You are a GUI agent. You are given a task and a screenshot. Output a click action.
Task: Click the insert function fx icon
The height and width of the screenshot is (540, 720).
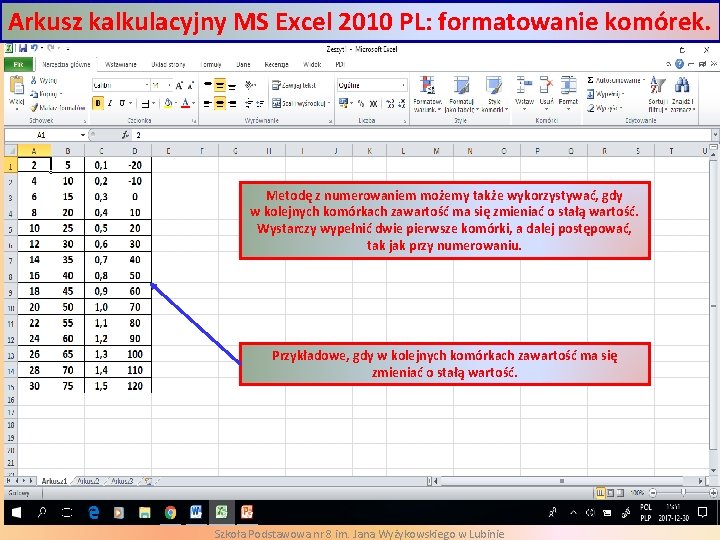tap(125, 135)
